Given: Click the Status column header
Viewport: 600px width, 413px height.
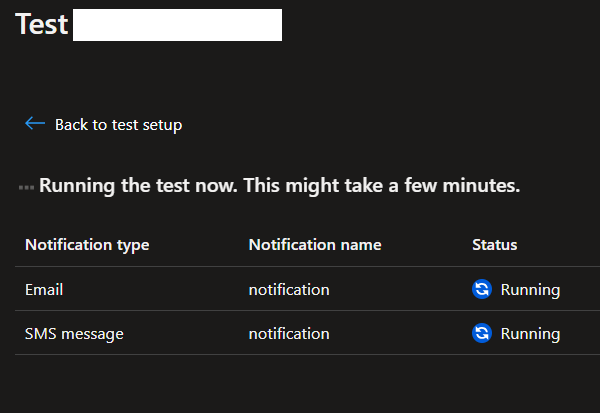Looking at the screenshot, I should (494, 245).
